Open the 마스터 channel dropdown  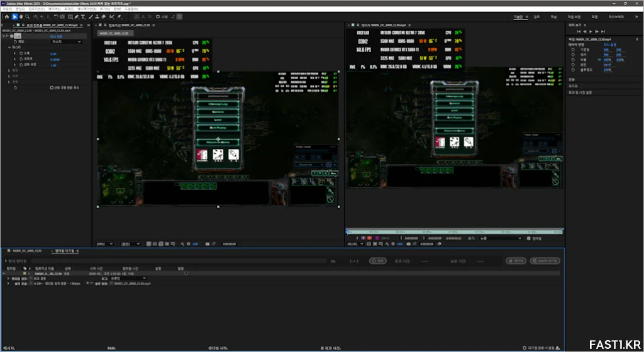coord(67,41)
